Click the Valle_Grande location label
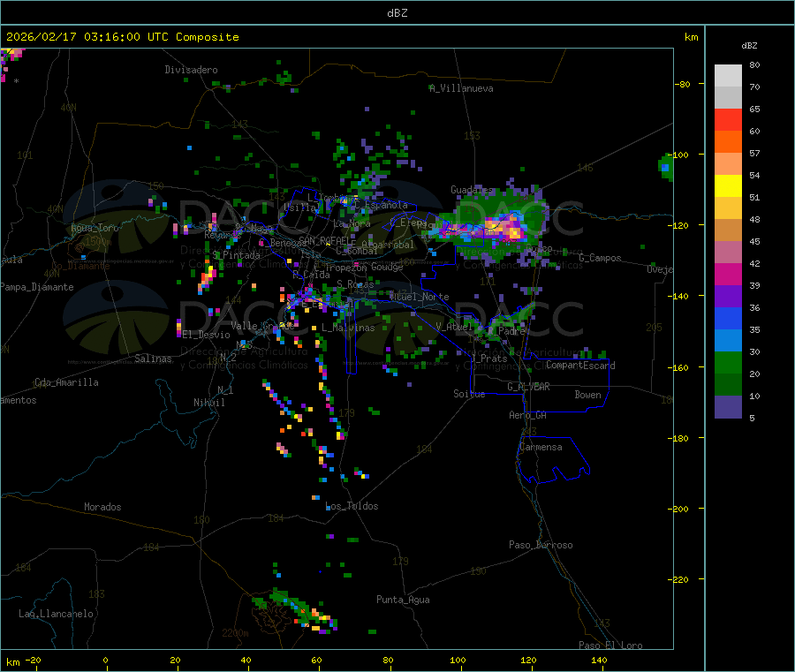The image size is (795, 672). pos(262,326)
